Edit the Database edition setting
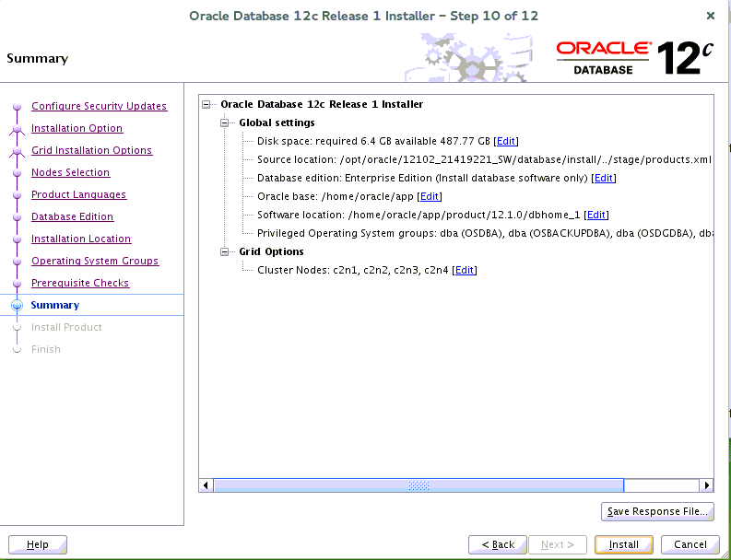The width and height of the screenshot is (731, 560). 604,178
